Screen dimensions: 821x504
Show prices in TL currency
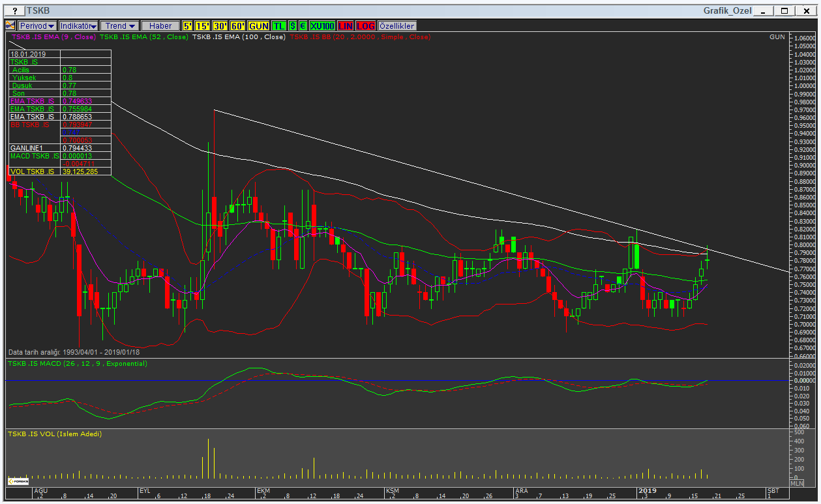(279, 25)
